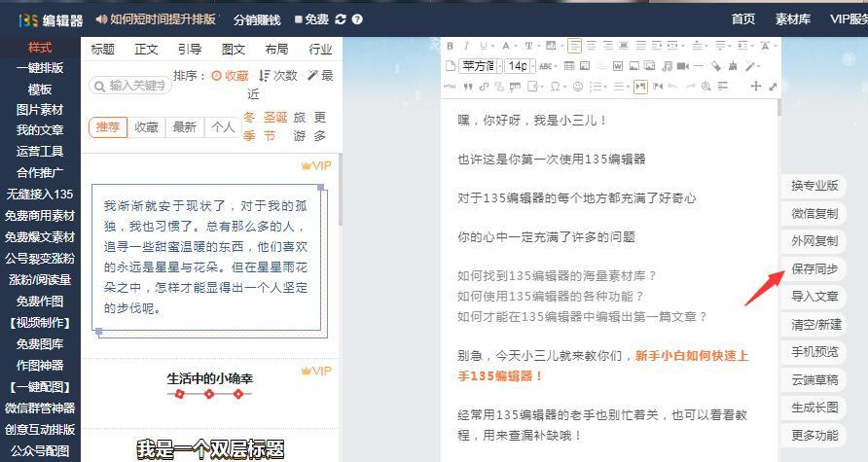
Task: Insert a blockquote with the quote icon
Action: click(468, 87)
